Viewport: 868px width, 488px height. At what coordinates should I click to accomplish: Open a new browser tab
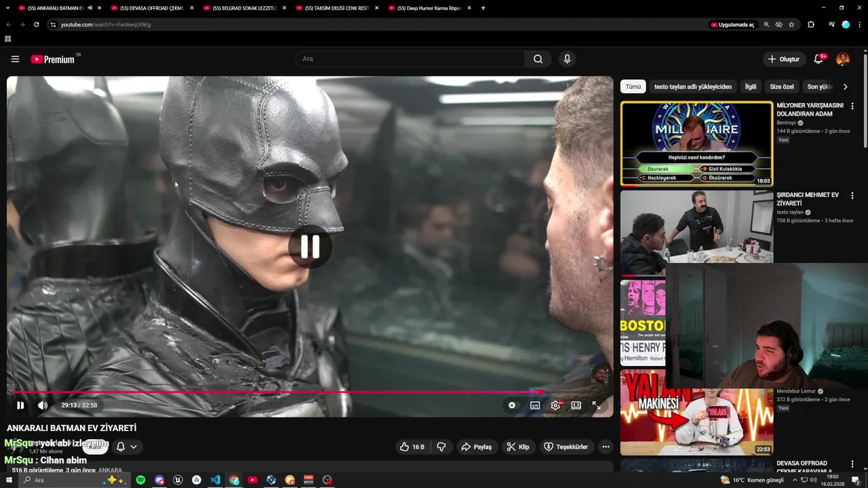(x=483, y=8)
